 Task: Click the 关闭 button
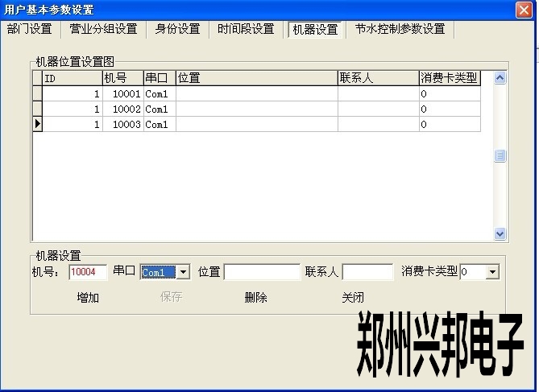point(353,297)
